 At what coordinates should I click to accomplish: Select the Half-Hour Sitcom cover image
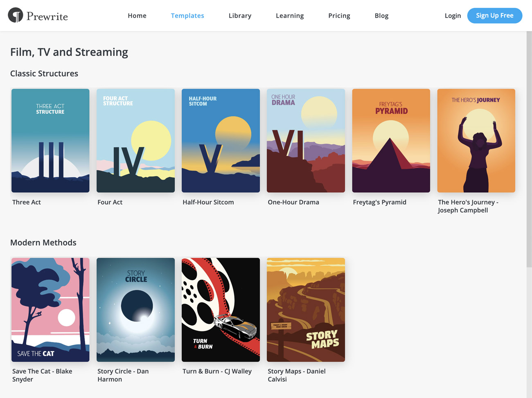[221, 141]
